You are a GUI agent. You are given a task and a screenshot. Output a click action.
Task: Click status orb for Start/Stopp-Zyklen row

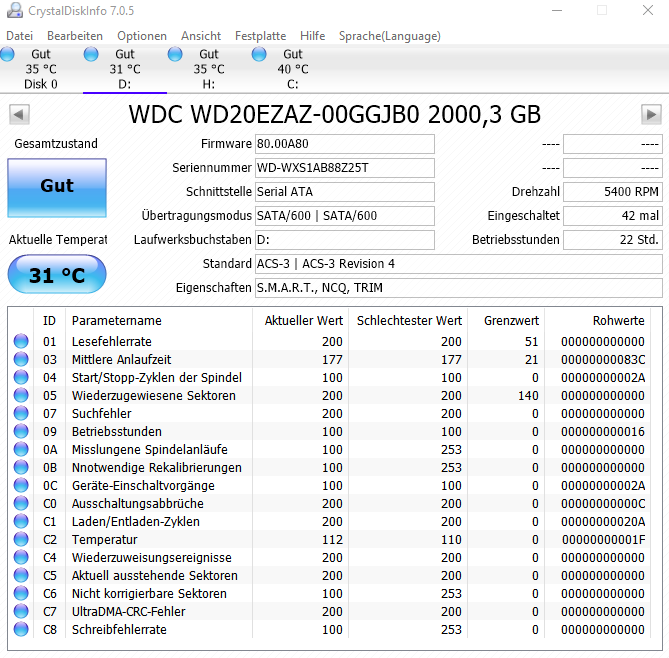[x=21, y=377]
